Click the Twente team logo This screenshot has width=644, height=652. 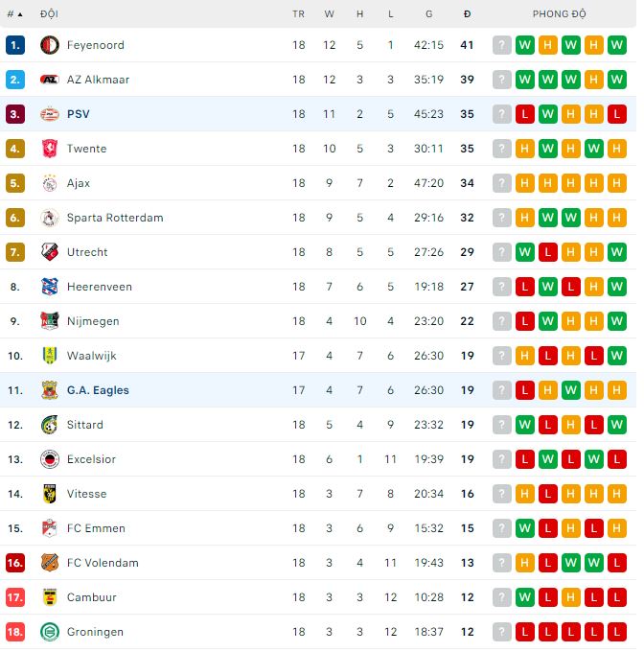point(50,149)
